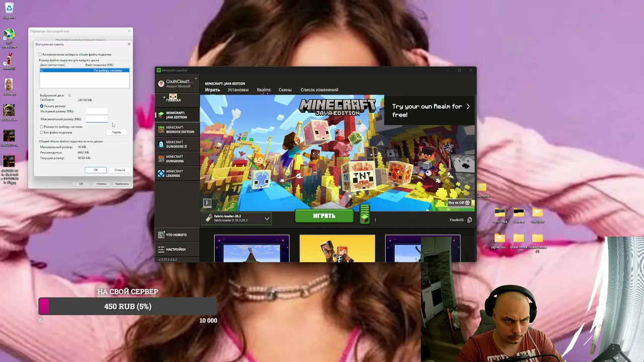Click the green Играть play button

[325, 216]
